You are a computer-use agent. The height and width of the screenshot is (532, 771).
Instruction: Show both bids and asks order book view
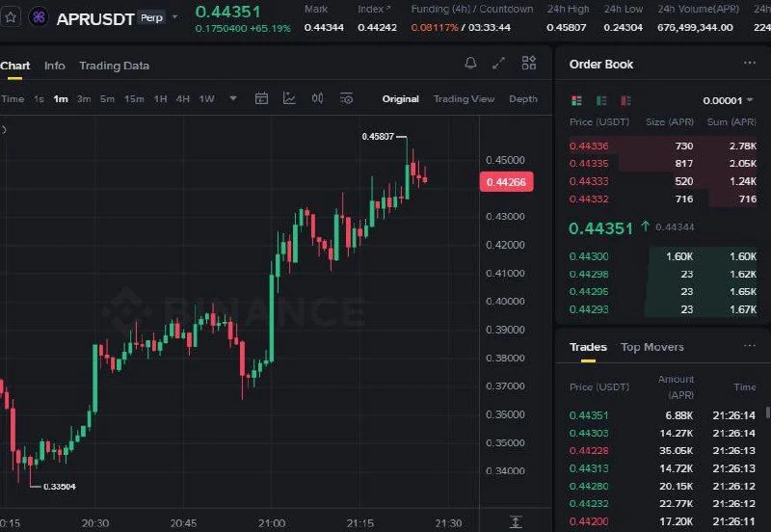click(576, 101)
